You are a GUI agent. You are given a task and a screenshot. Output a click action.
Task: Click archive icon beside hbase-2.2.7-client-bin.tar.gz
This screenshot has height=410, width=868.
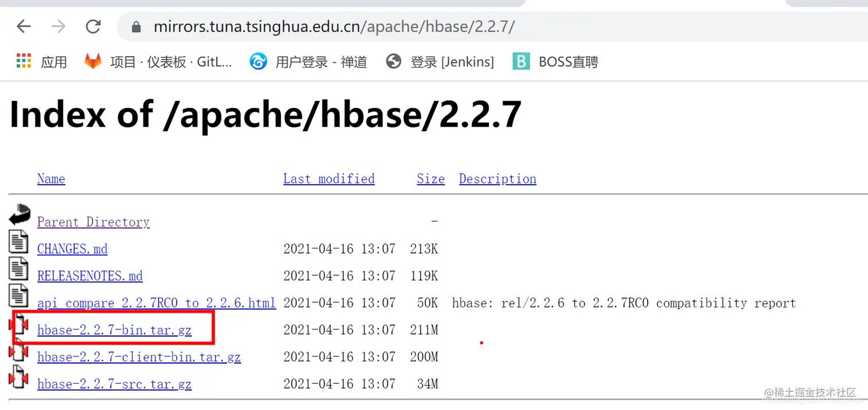[18, 350]
